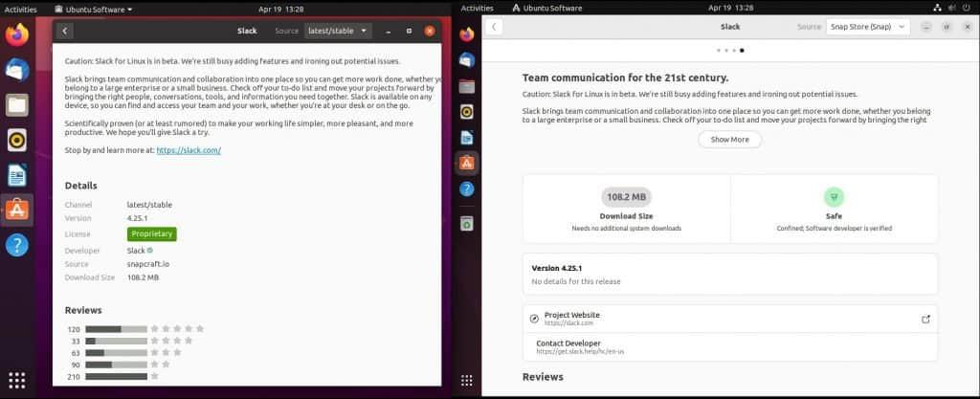Show Applications grid on the left desktop

17,380
